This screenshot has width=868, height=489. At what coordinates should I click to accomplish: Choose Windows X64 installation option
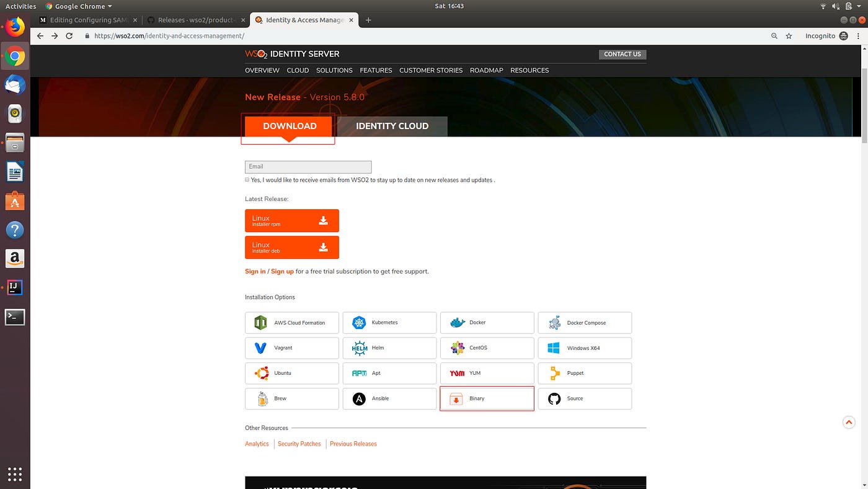[585, 348]
